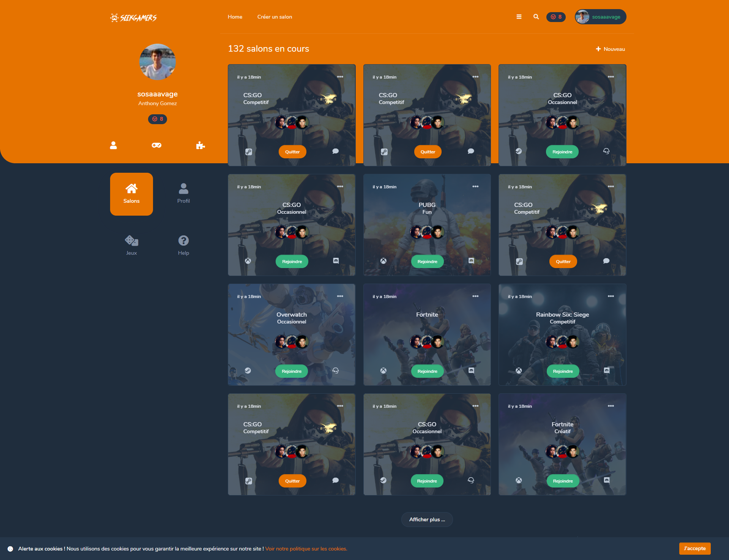
Task: Click the "132 salons en cours" heading
Action: click(x=268, y=49)
